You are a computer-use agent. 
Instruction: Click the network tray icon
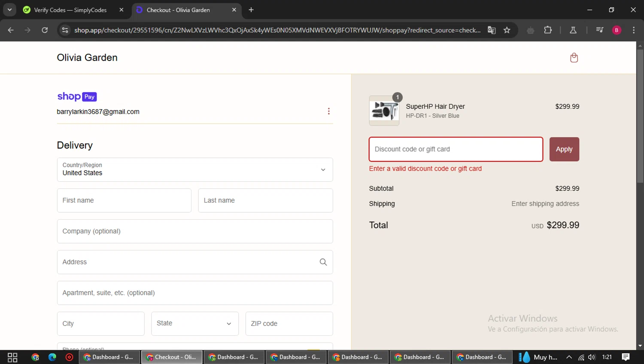[581, 357]
